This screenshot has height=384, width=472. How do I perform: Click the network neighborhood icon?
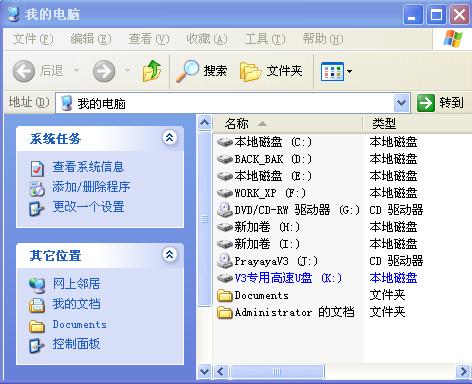(x=37, y=285)
